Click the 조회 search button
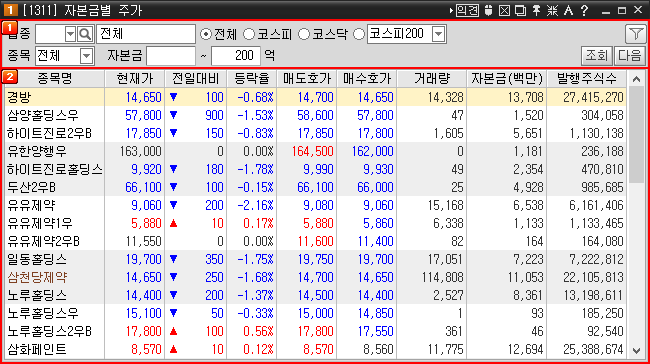The height and width of the screenshot is (364, 650). 596,56
